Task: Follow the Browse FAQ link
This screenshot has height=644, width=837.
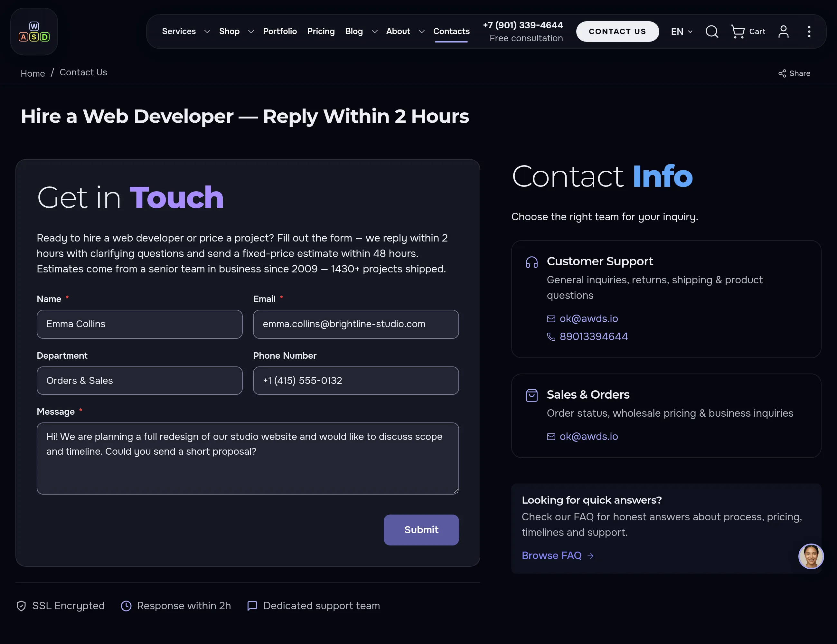Action: (x=551, y=555)
